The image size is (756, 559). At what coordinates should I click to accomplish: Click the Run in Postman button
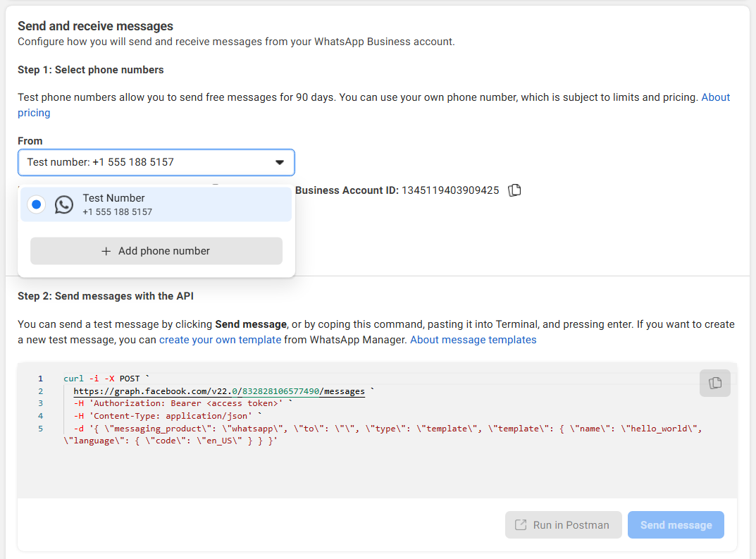pyautogui.click(x=563, y=524)
